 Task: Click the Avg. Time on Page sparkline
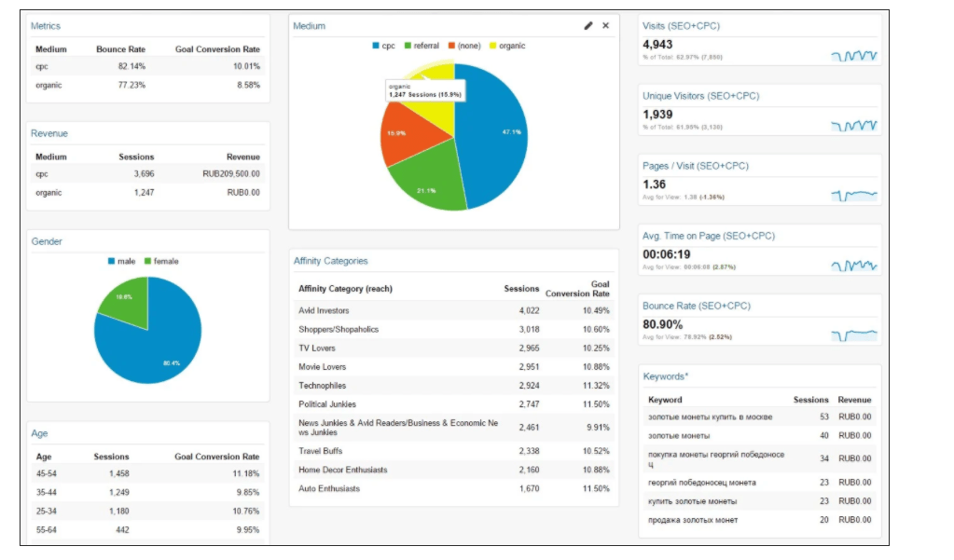point(853,266)
